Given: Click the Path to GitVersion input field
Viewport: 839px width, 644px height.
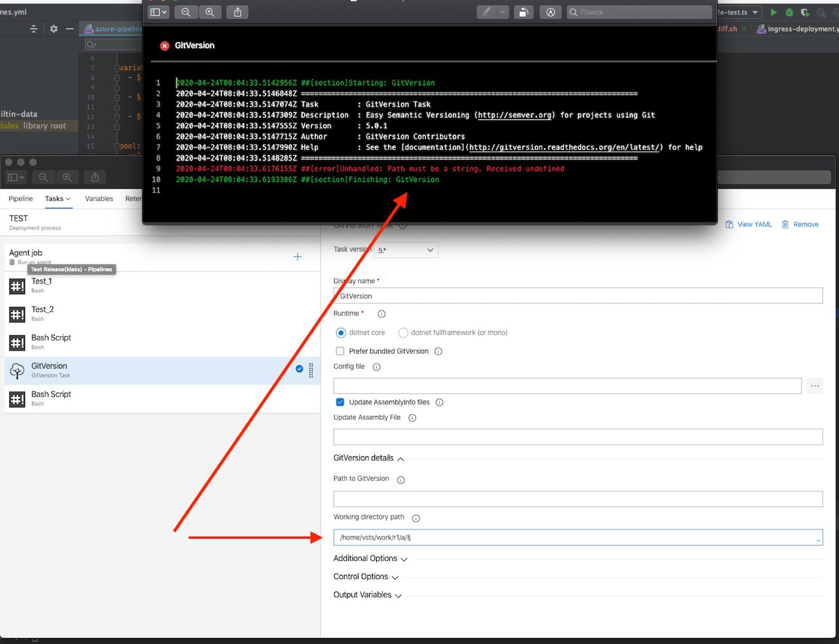Looking at the screenshot, I should 578,499.
